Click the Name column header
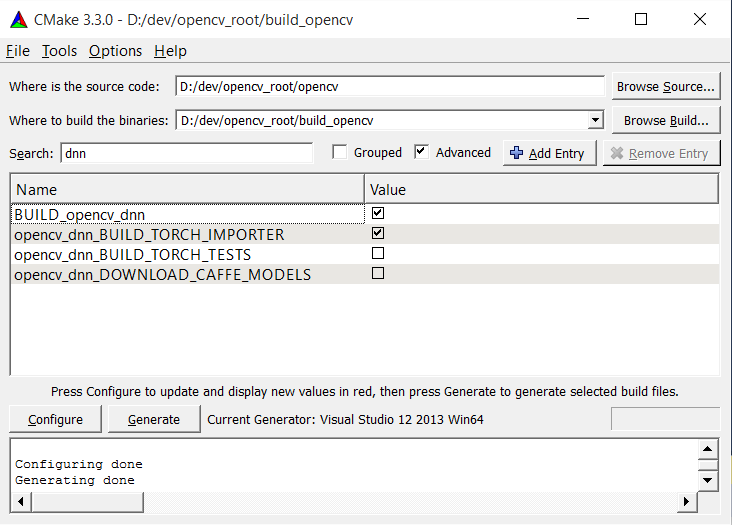 (x=187, y=189)
